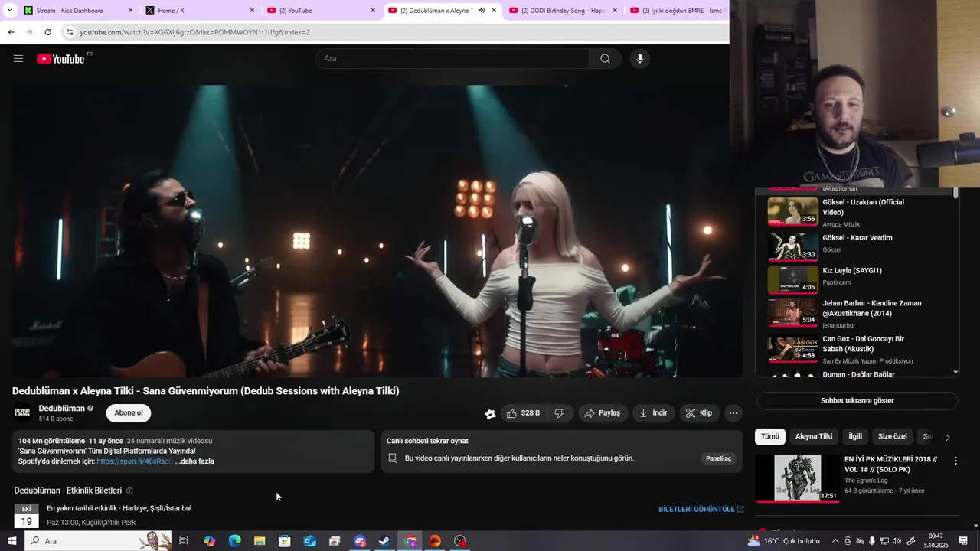
Task: Open Discord from the taskbar
Action: [x=360, y=541]
